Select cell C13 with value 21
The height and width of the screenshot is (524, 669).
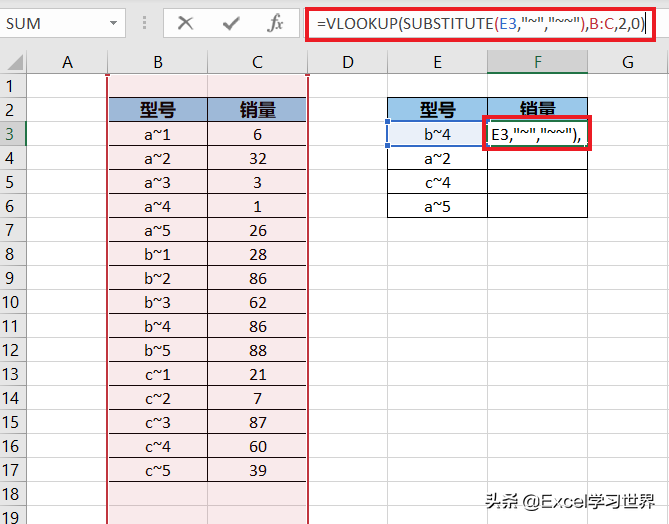coord(257,374)
